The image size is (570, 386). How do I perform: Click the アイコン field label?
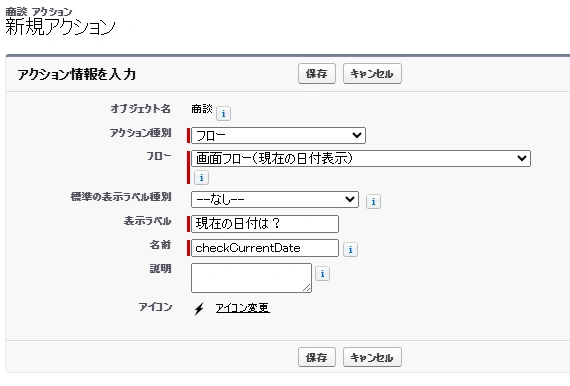[x=155, y=307]
